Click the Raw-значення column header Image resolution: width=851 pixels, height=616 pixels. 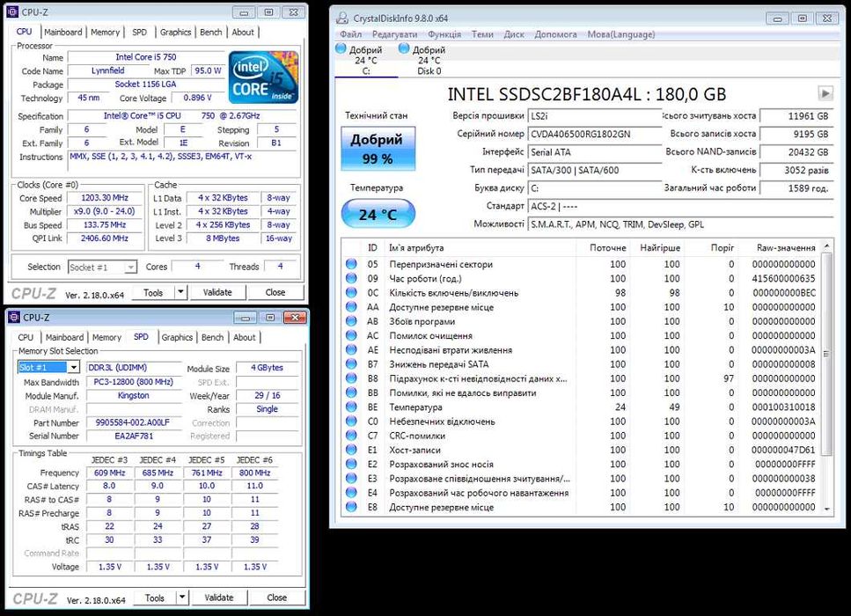[786, 247]
